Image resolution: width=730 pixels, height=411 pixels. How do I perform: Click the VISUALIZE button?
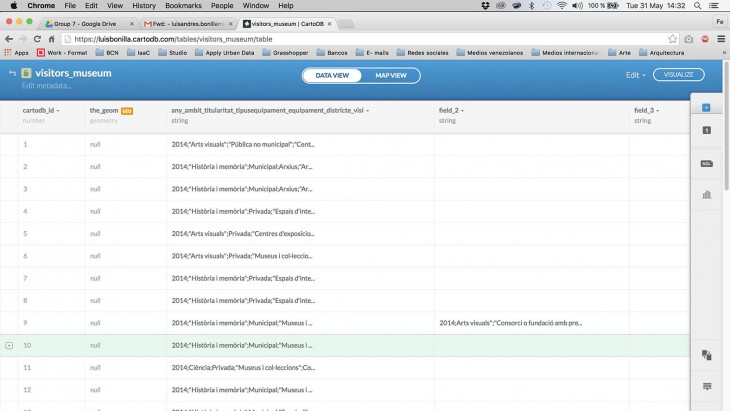[678, 75]
